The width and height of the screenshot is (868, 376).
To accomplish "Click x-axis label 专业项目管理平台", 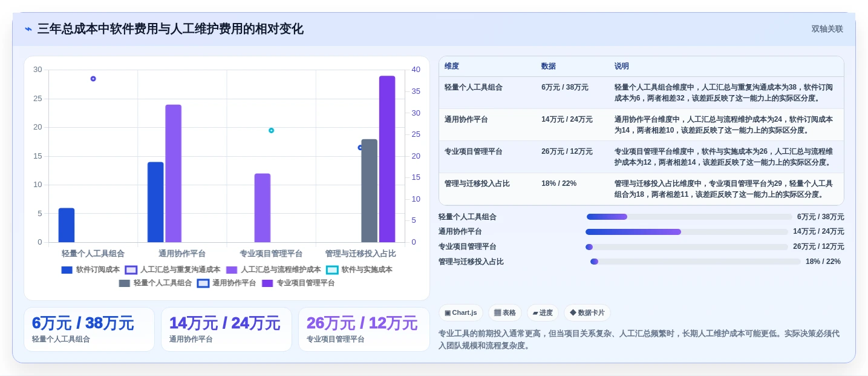I will 271,254.
